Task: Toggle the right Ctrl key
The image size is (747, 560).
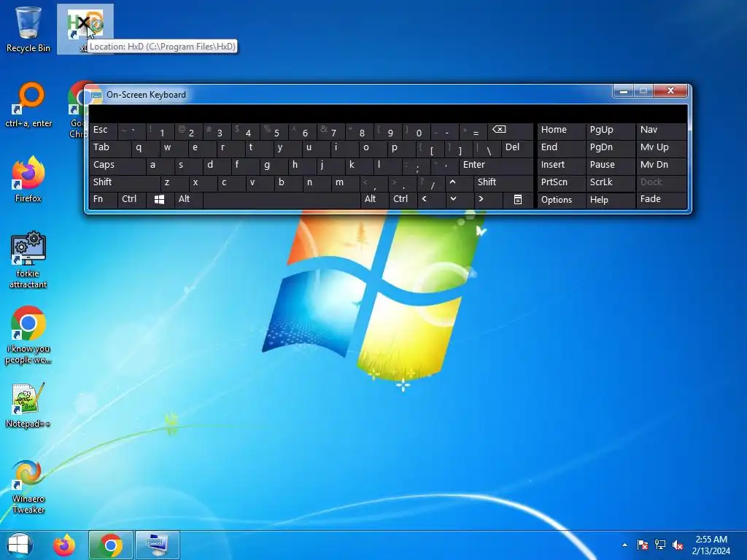Action: point(403,200)
